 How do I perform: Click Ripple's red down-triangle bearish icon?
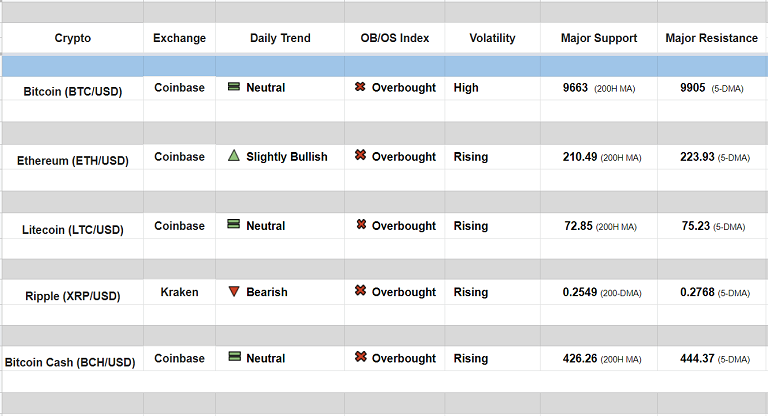233,292
